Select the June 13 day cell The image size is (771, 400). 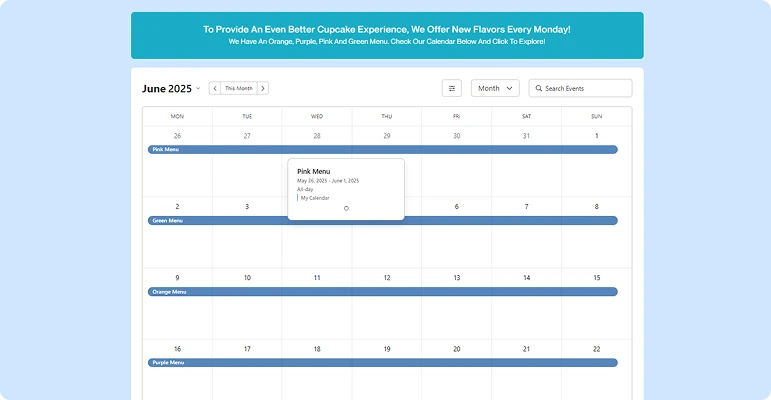(456, 304)
